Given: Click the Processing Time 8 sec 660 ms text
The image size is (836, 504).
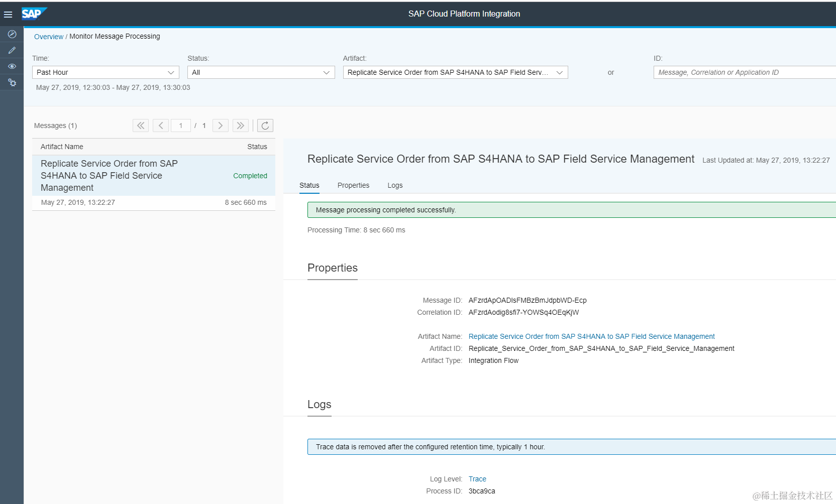Looking at the screenshot, I should (356, 230).
